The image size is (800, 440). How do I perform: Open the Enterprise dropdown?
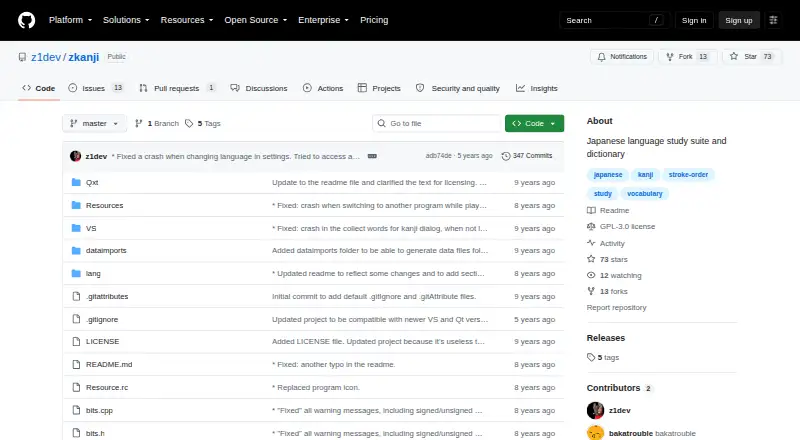point(323,20)
